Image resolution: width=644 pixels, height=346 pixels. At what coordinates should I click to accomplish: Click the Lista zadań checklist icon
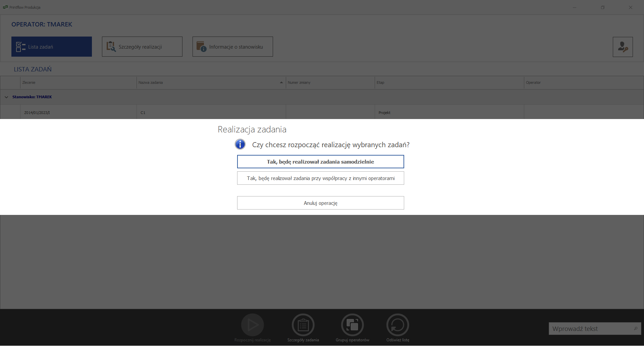point(20,47)
